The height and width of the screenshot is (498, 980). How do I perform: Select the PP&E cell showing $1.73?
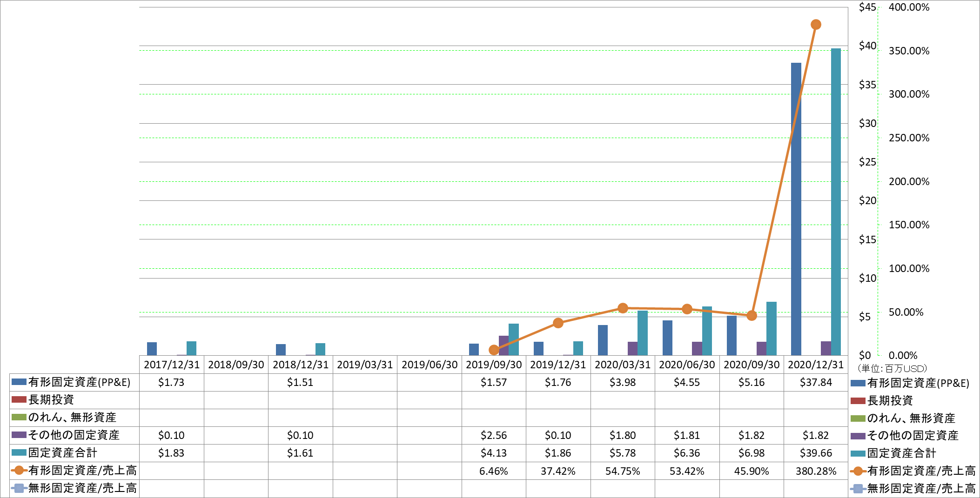point(171,382)
